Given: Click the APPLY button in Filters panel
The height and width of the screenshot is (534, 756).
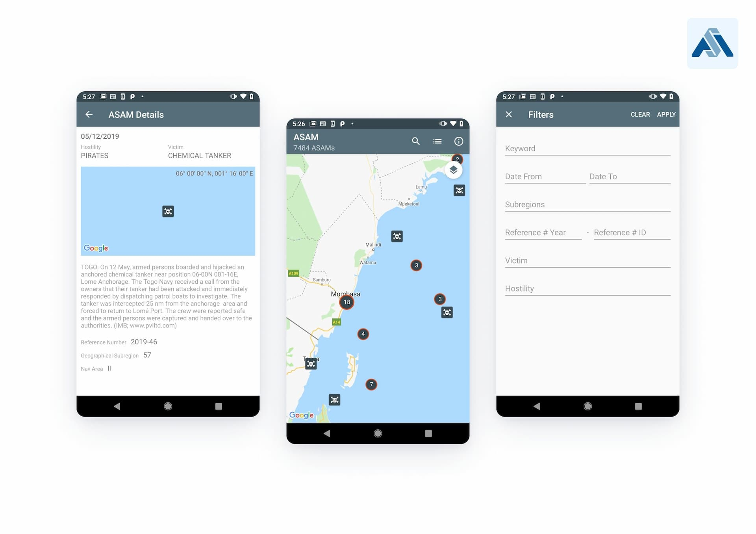Looking at the screenshot, I should pos(666,114).
